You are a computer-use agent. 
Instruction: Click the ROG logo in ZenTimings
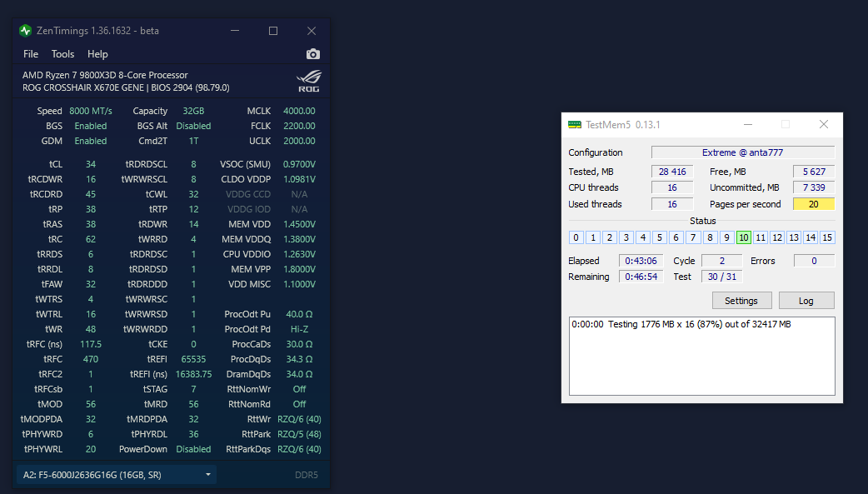click(x=309, y=81)
